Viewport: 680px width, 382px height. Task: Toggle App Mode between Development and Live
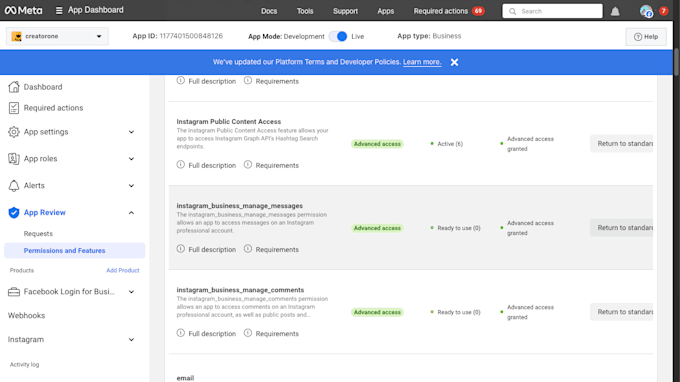[x=338, y=36]
